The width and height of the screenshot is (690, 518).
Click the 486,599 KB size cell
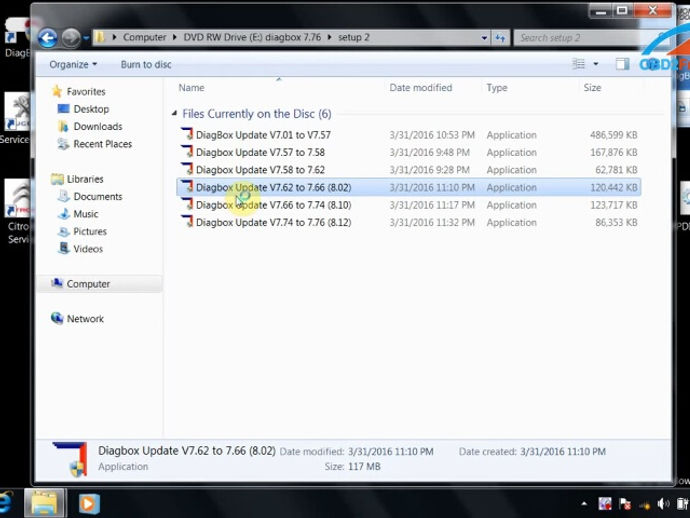pos(613,135)
